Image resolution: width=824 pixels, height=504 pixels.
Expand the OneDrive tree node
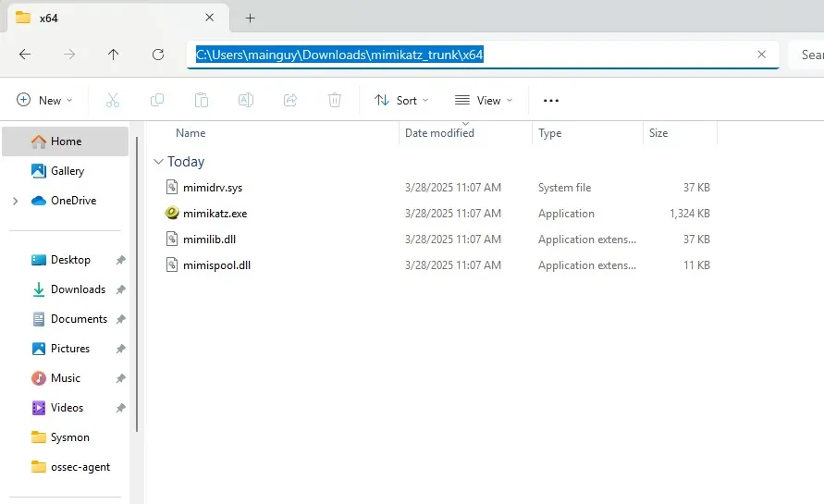click(15, 201)
